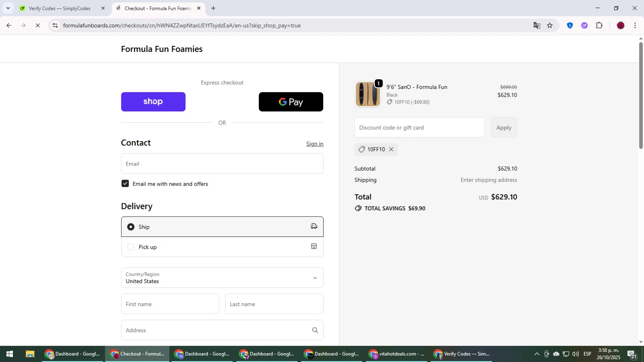Switch to the Checkout - Formul... taskbar window
644x362 pixels.
137,354
